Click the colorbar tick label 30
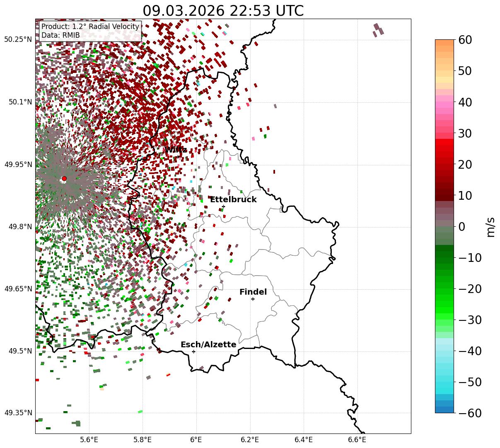This screenshot has height=448, width=500. [464, 133]
